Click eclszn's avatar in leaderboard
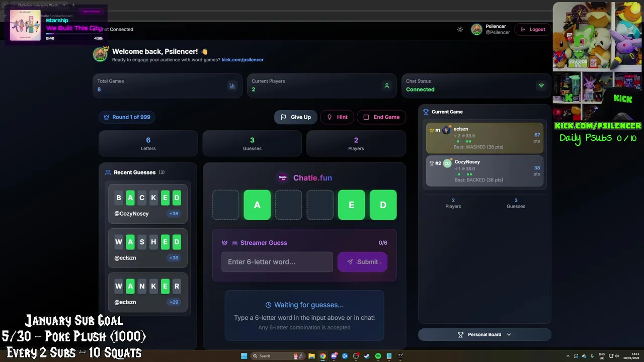Screen dimensions: 644x362 point(447,130)
